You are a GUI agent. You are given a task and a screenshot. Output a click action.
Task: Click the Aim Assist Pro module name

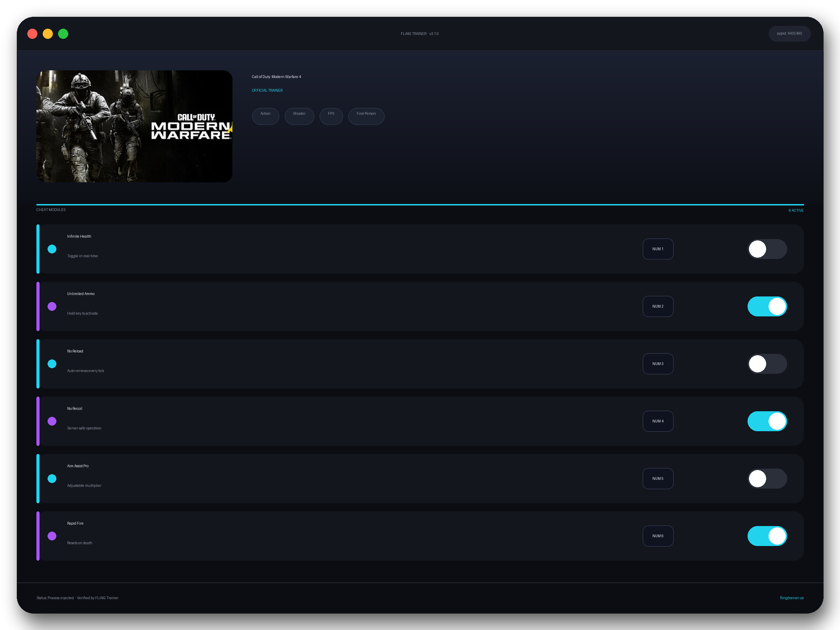tap(78, 466)
